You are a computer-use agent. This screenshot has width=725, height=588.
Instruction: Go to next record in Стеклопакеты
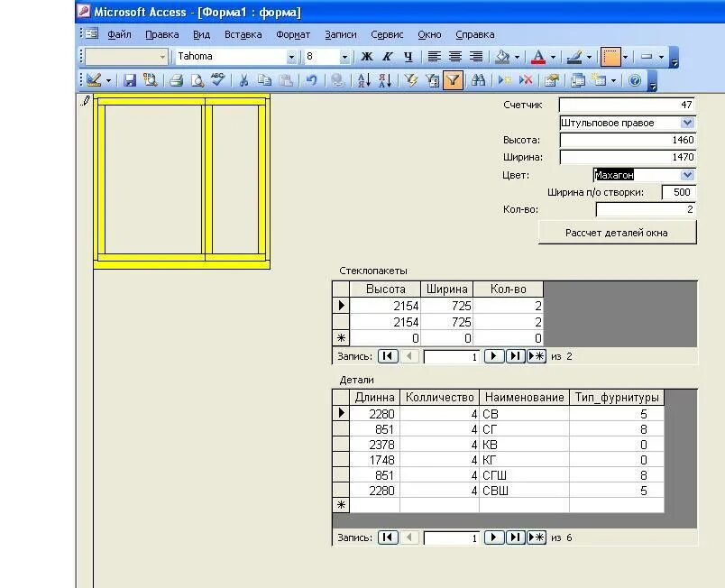point(494,356)
